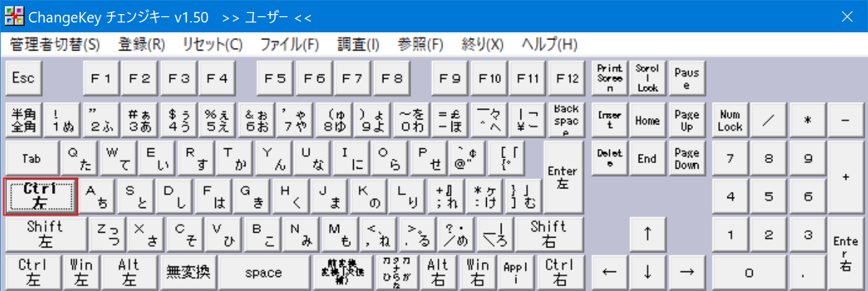Close the ChangeKey window
Image resolution: width=868 pixels, height=291 pixels.
pyautogui.click(x=848, y=15)
